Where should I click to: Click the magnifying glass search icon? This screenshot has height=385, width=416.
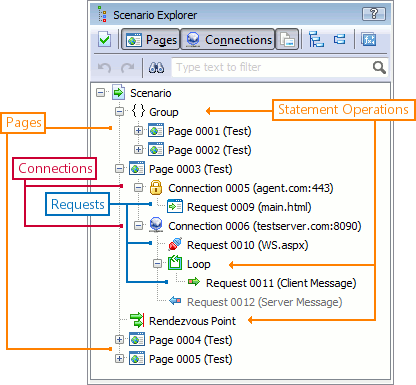coord(379,67)
